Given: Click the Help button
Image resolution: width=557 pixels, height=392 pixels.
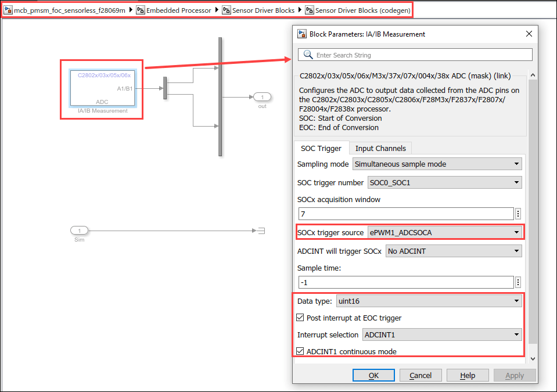Looking at the screenshot, I should click(468, 376).
